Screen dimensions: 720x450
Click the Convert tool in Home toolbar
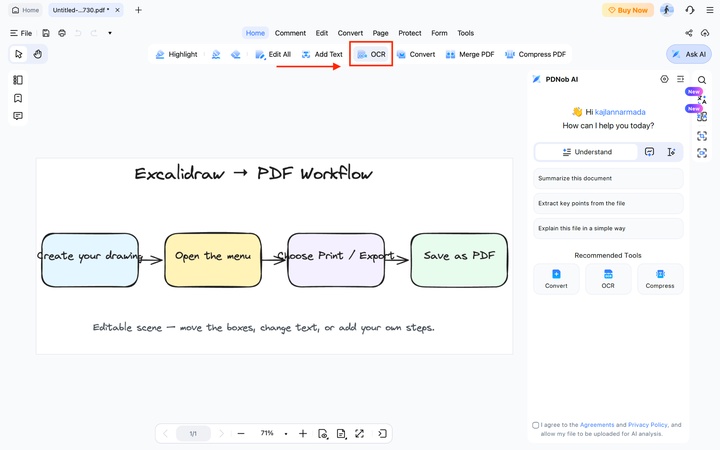click(416, 54)
